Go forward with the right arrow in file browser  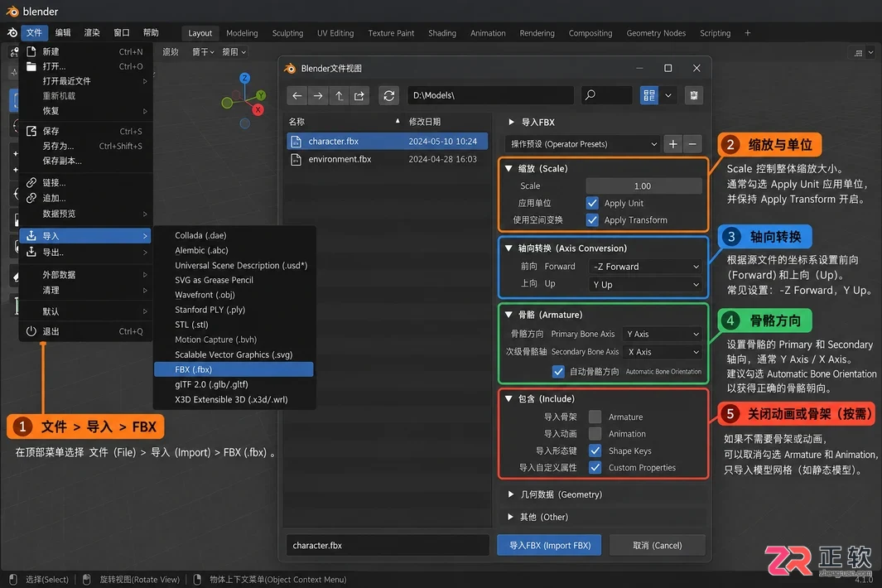(318, 96)
